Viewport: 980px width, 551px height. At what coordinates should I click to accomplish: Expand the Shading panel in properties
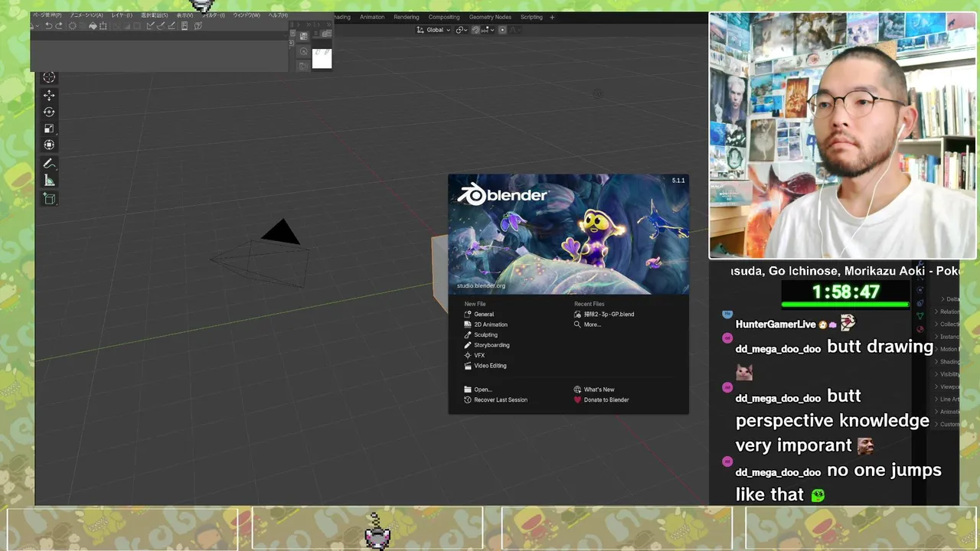click(x=948, y=361)
